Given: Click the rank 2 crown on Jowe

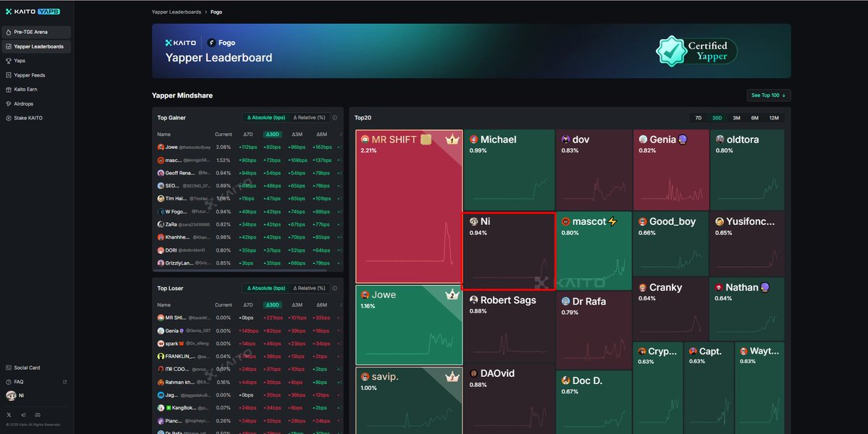Looking at the screenshot, I should point(452,294).
